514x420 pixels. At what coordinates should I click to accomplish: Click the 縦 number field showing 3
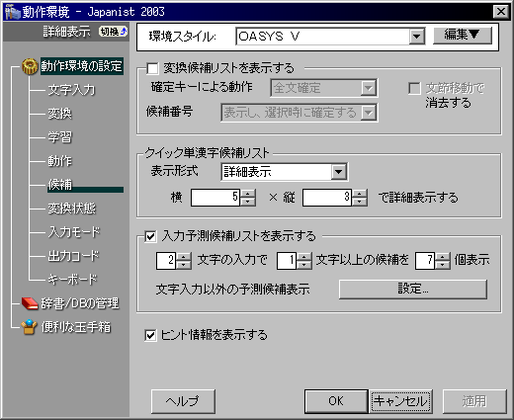[327, 198]
